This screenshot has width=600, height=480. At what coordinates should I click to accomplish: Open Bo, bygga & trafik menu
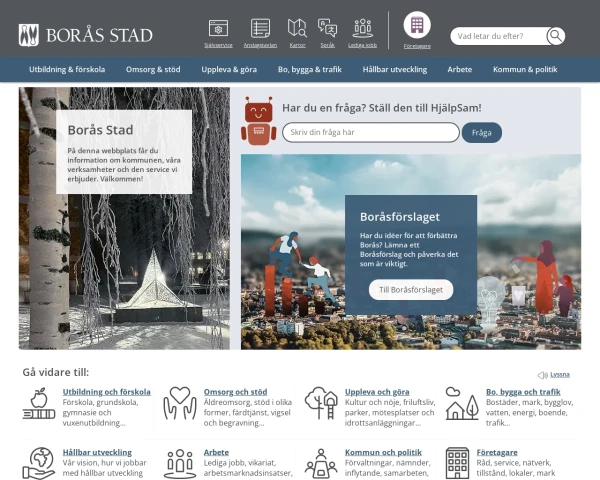pos(310,69)
